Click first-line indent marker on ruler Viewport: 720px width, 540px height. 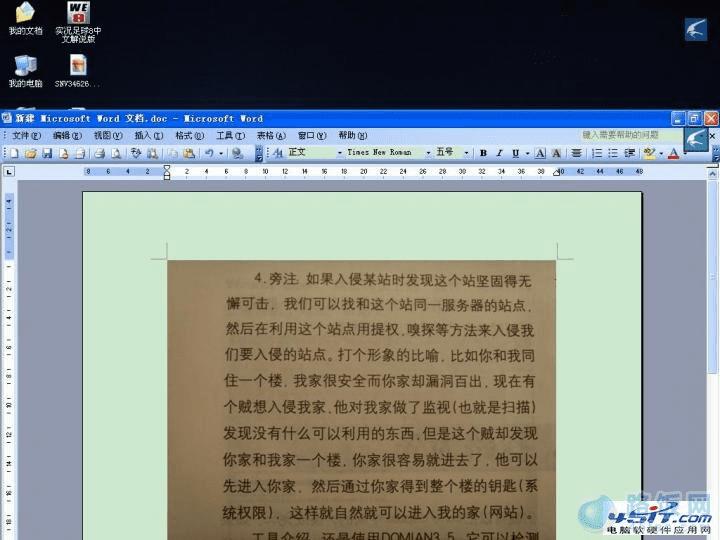167,169
